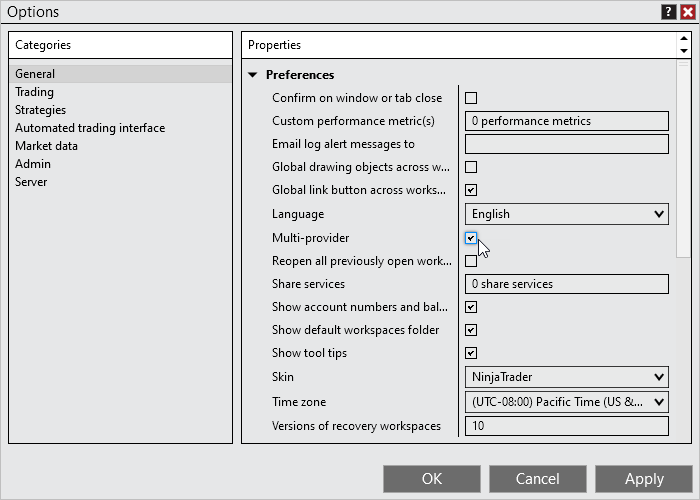Click the Multi-provider label
Image resolution: width=700 pixels, height=500 pixels.
tap(311, 238)
